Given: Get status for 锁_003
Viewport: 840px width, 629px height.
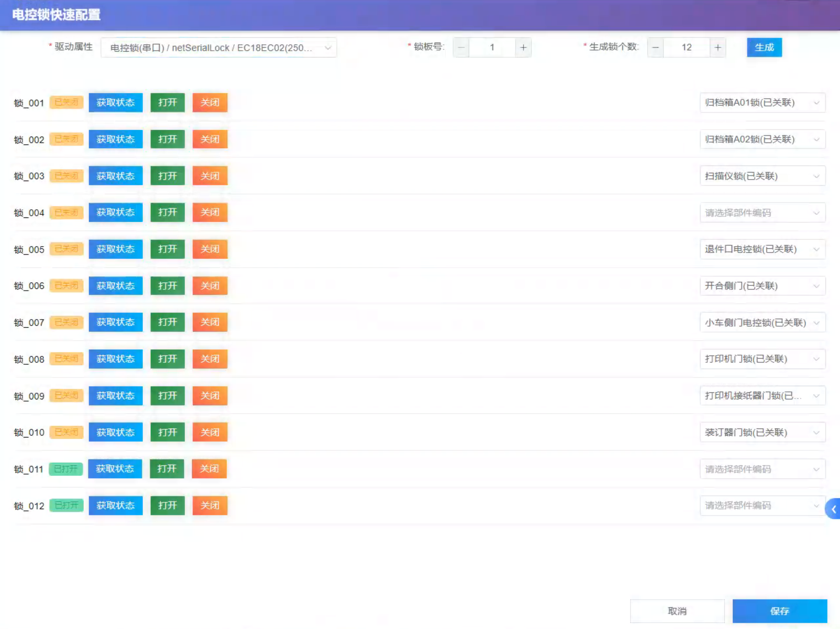Looking at the screenshot, I should tap(116, 176).
